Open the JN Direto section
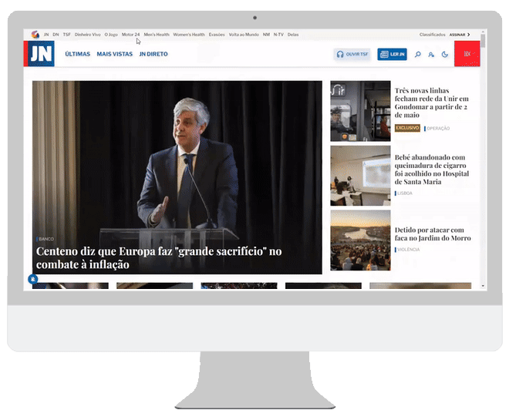 pyautogui.click(x=153, y=55)
